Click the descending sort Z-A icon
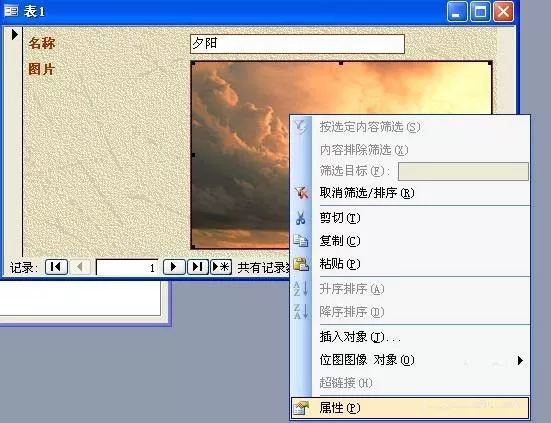 pos(301,312)
